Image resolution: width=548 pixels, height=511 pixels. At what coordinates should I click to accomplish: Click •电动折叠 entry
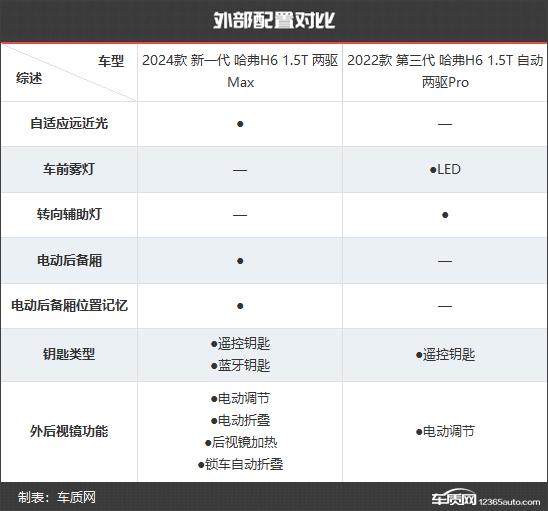[x=240, y=420]
